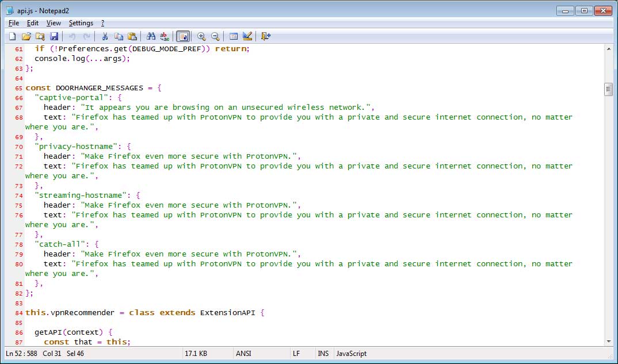Open the Edit menu
Screen dimensions: 618x364
(x=33, y=23)
